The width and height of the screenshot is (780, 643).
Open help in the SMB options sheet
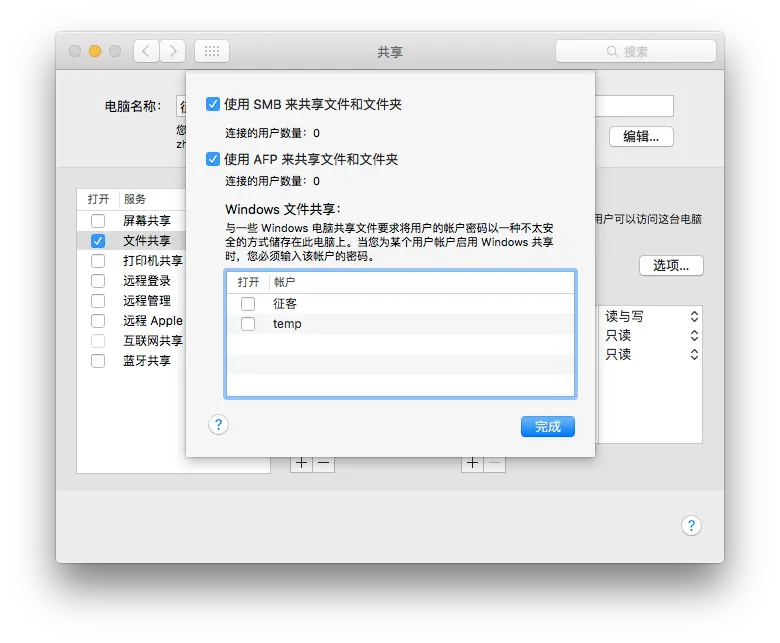click(x=218, y=425)
